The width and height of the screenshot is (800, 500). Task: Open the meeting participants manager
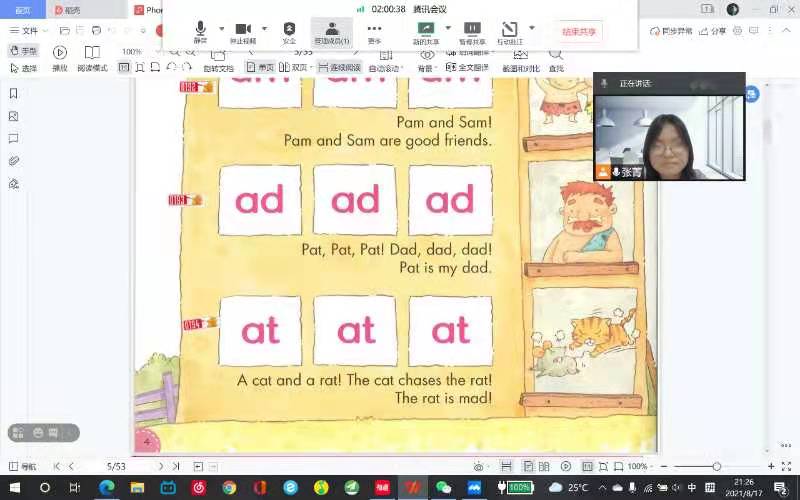pyautogui.click(x=331, y=33)
